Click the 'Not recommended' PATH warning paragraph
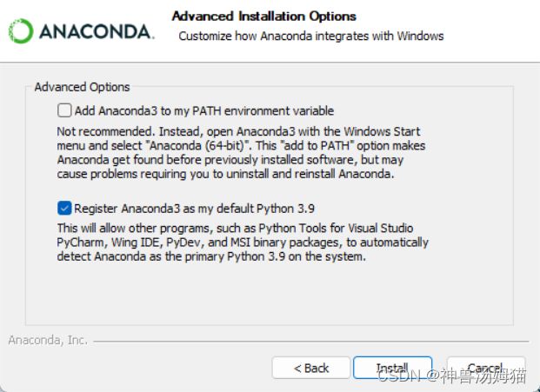The height and width of the screenshot is (392, 540). [241, 152]
